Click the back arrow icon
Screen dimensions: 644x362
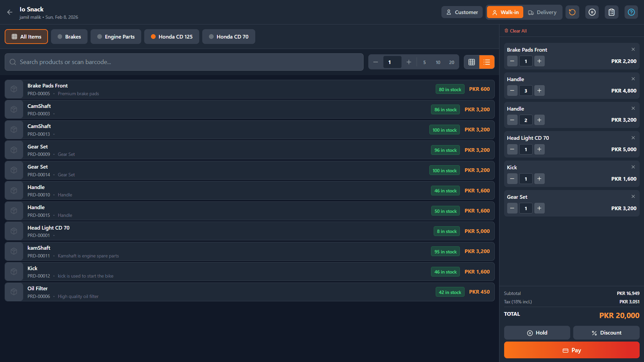point(10,12)
